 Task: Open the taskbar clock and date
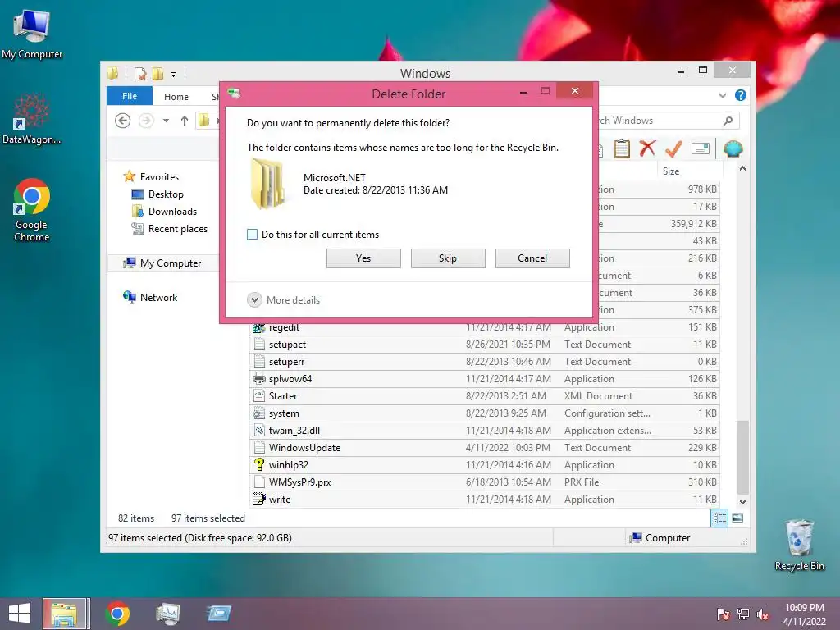[x=804, y=614]
